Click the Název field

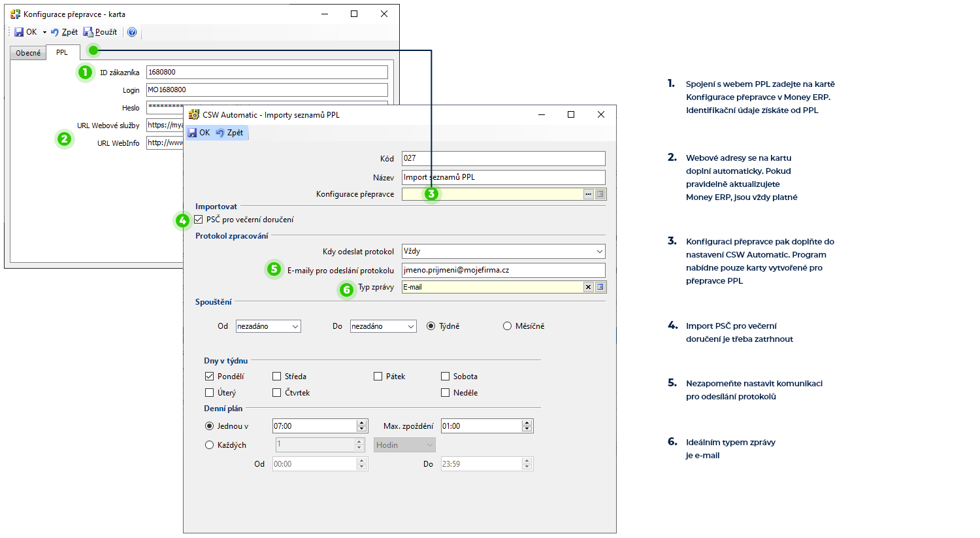tap(503, 177)
